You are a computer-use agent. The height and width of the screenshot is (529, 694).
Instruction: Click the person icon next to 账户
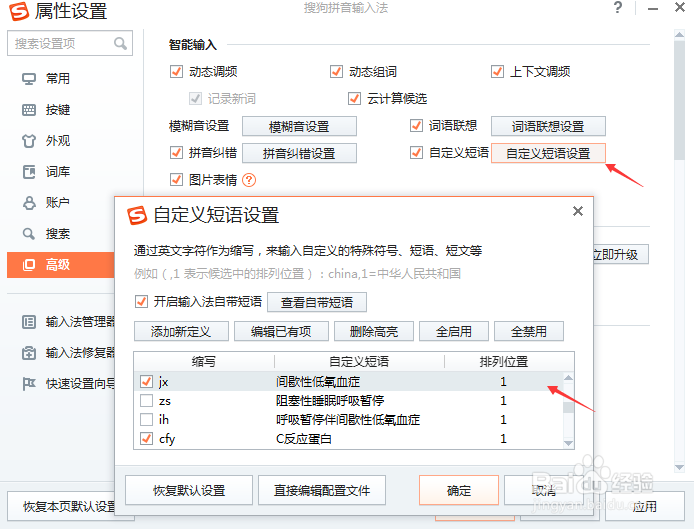click(29, 203)
